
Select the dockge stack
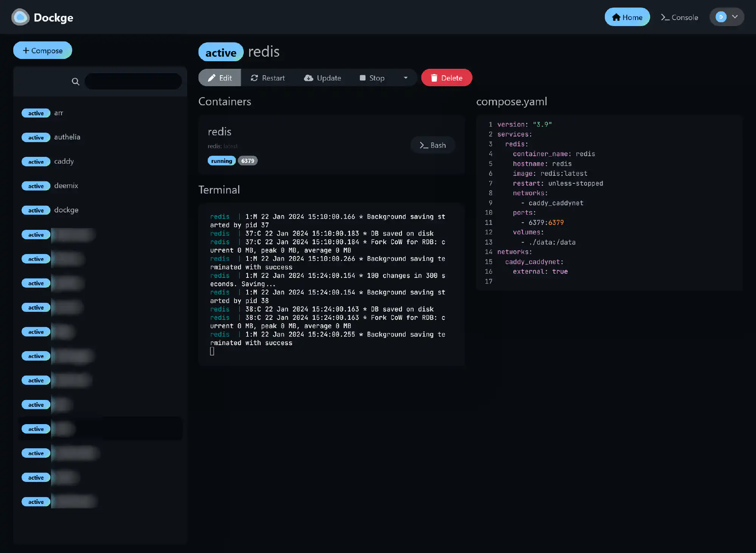[100, 210]
